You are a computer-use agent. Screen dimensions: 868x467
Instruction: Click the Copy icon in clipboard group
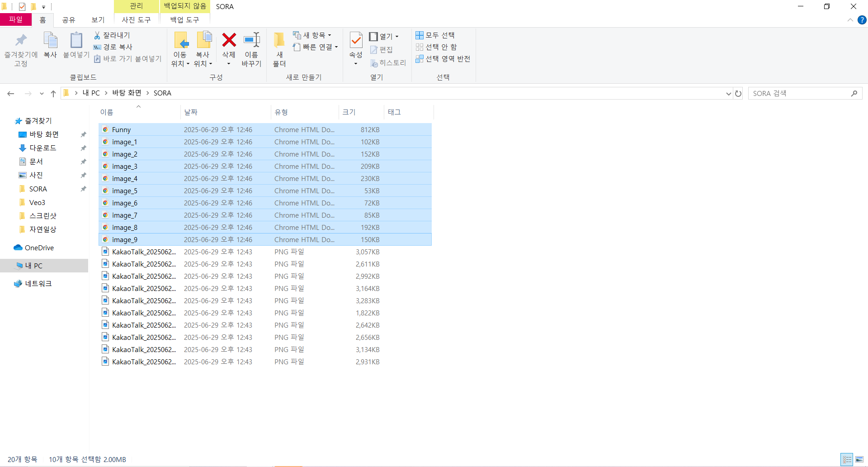click(x=50, y=41)
